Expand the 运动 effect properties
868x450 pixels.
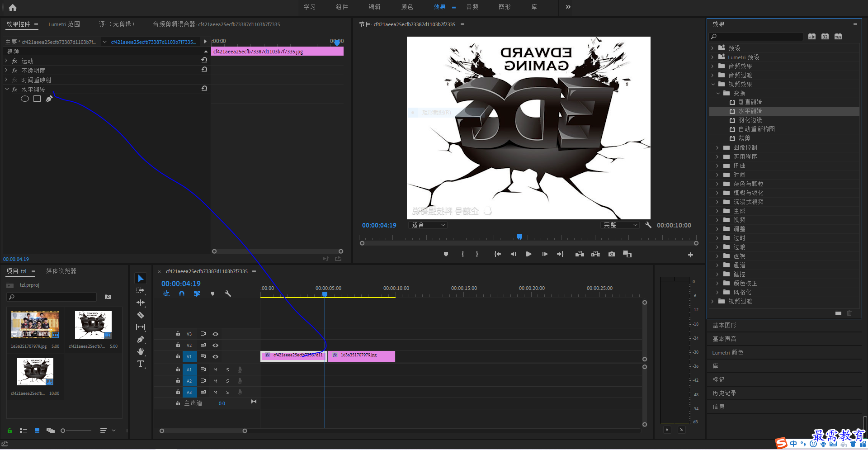6,61
